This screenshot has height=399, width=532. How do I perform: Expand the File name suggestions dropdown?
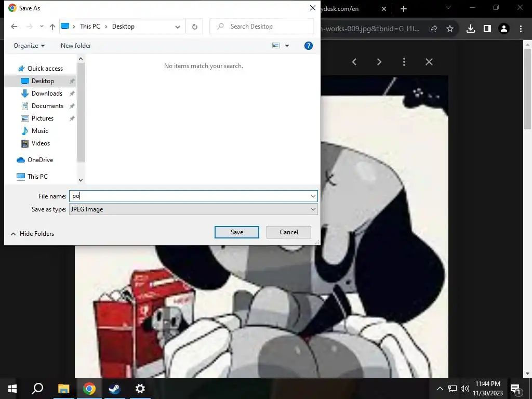pyautogui.click(x=313, y=196)
